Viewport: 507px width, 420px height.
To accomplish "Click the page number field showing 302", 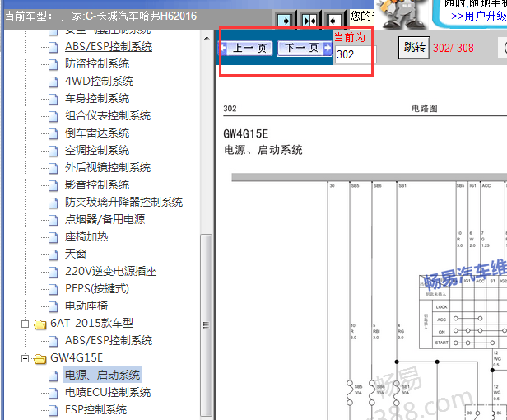I will coord(354,54).
